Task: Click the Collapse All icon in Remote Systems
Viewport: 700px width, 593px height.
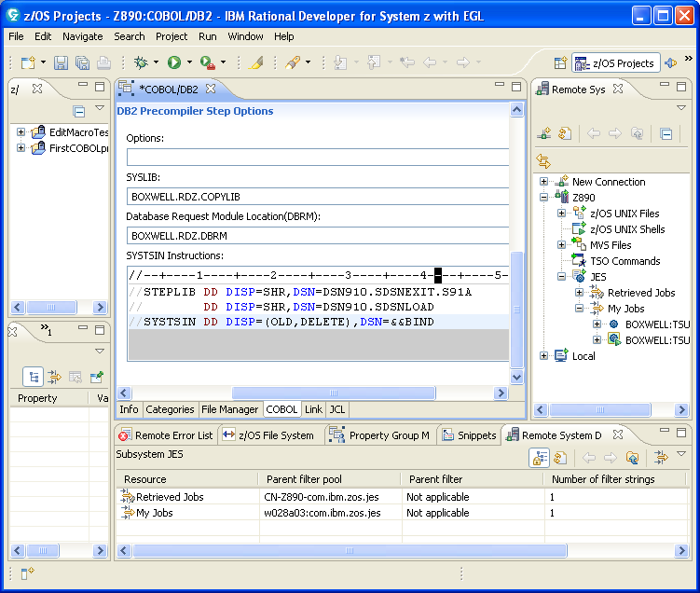Action: (666, 133)
